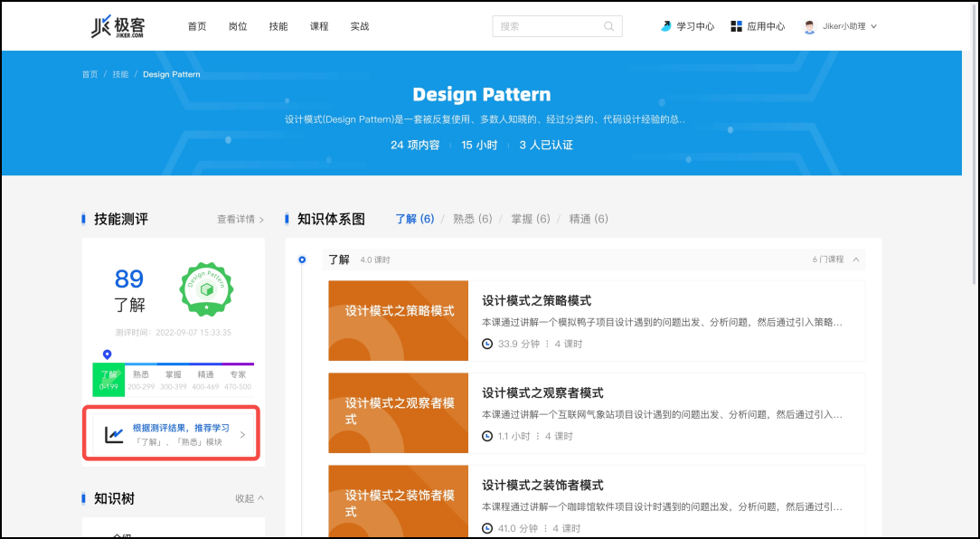Open the recommendation box right arrow
The height and width of the screenshot is (539, 980).
(242, 435)
